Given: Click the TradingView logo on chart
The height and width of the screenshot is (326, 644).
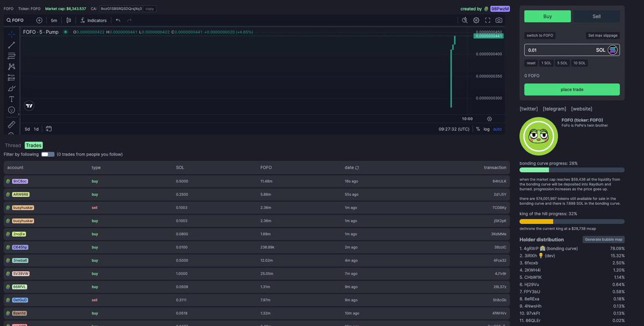Looking at the screenshot, I should (30, 106).
